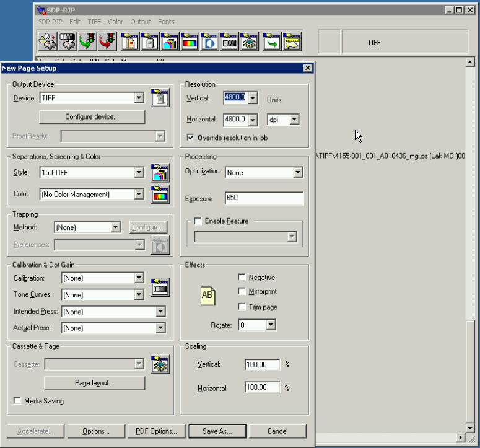Open color setup manager icon next to Color dropdown

point(160,194)
